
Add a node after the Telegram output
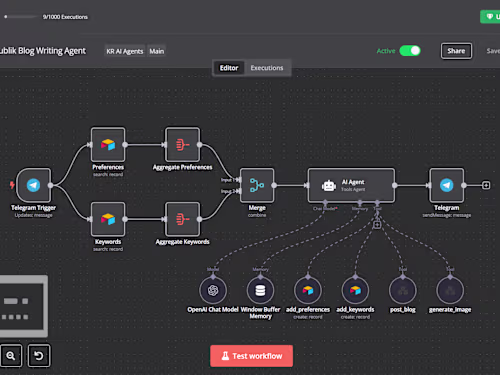tap(486, 185)
